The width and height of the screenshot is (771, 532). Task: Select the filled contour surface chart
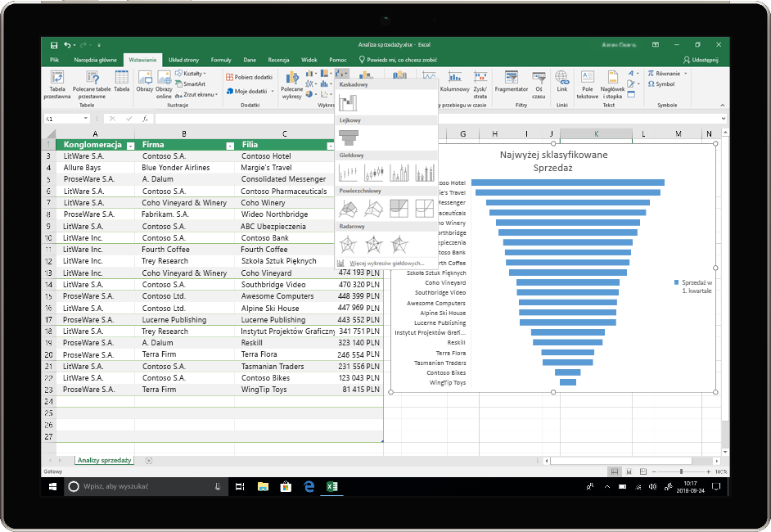[399, 209]
